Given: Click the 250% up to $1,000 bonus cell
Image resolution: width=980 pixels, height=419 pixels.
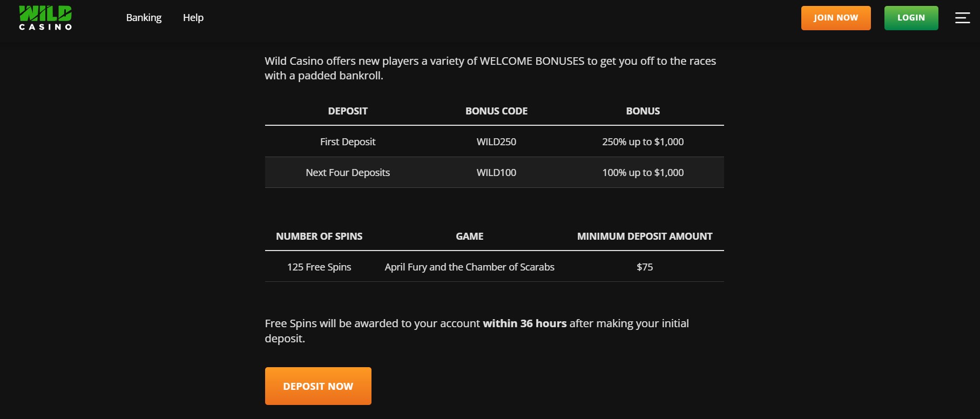Looking at the screenshot, I should click(643, 142).
